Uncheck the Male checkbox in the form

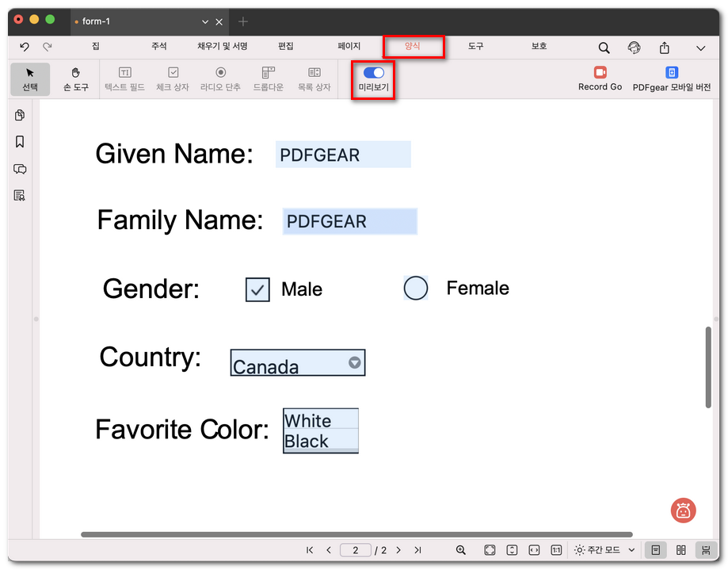257,289
